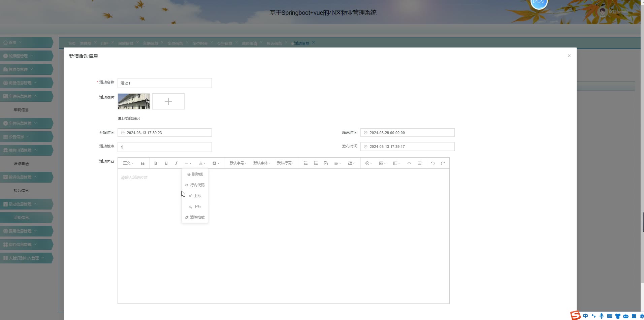
Task: Open 车辆信息 in the sidebar
Action: 21,110
